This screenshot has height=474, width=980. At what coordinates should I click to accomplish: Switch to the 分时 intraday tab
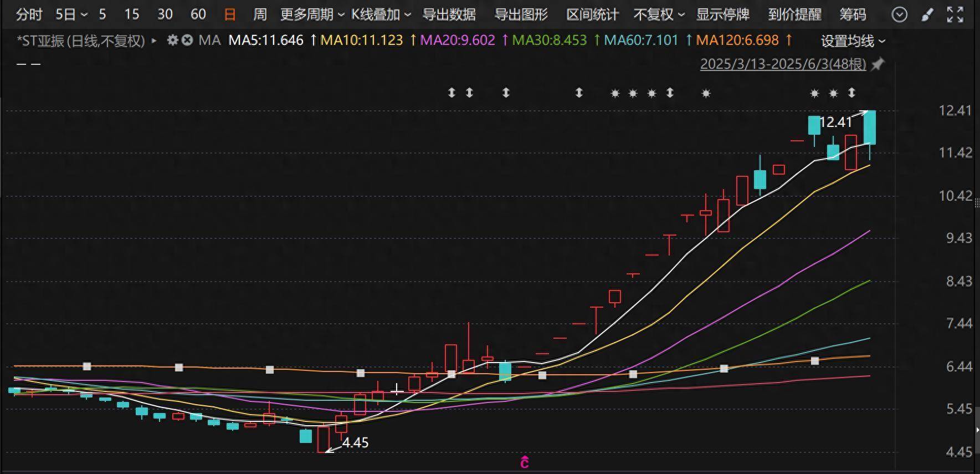coord(29,14)
